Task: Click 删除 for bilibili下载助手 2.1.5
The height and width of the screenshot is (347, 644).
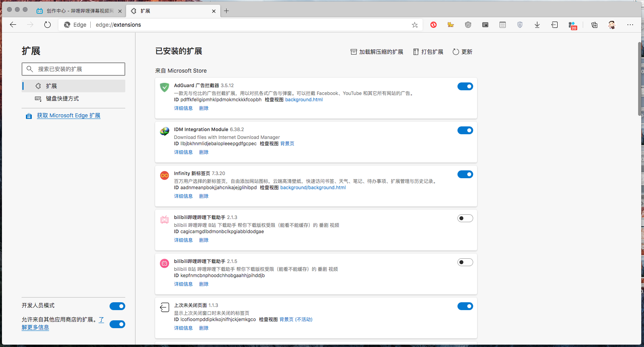Action: click(x=204, y=284)
